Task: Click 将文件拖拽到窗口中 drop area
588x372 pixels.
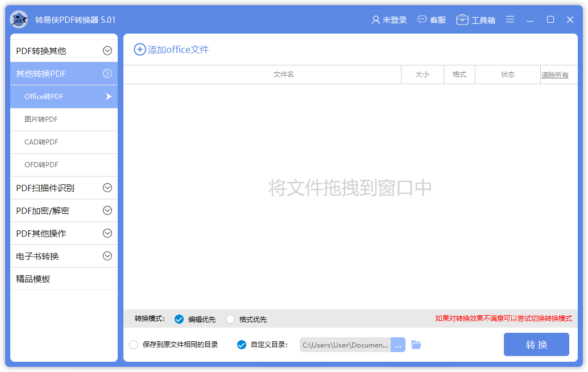Action: pos(350,188)
